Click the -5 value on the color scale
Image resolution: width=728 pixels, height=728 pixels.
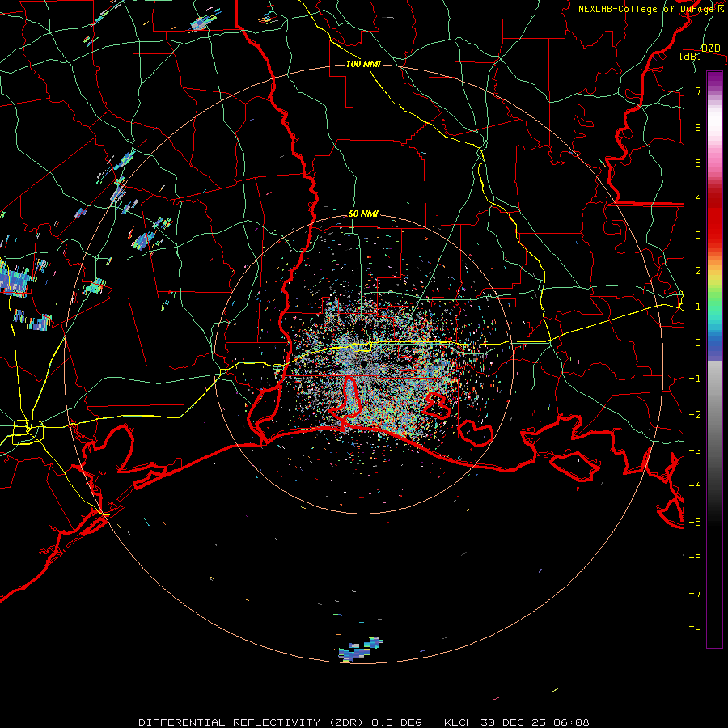(x=695, y=523)
